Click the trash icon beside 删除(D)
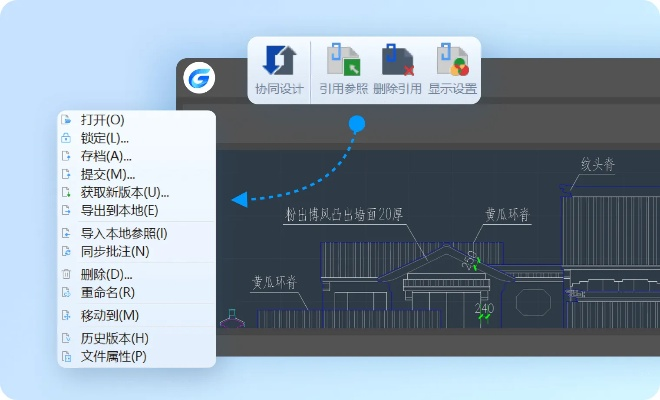 tap(67, 274)
